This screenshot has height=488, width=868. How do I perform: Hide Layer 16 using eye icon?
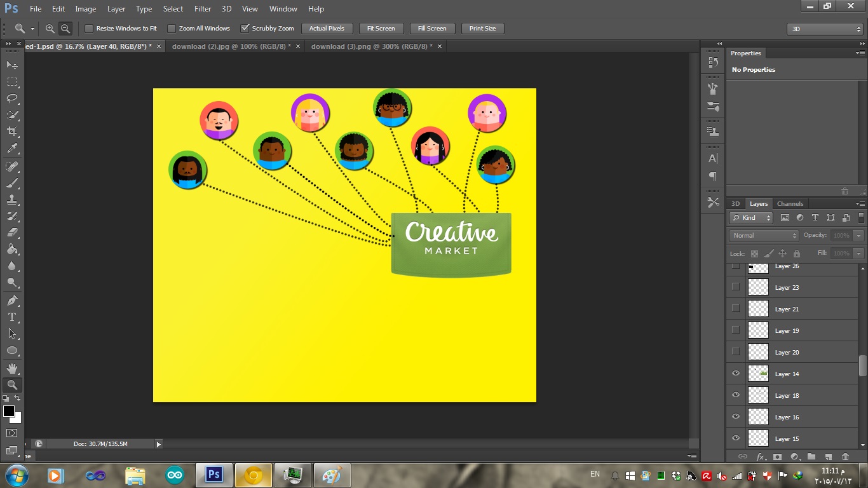tap(736, 417)
